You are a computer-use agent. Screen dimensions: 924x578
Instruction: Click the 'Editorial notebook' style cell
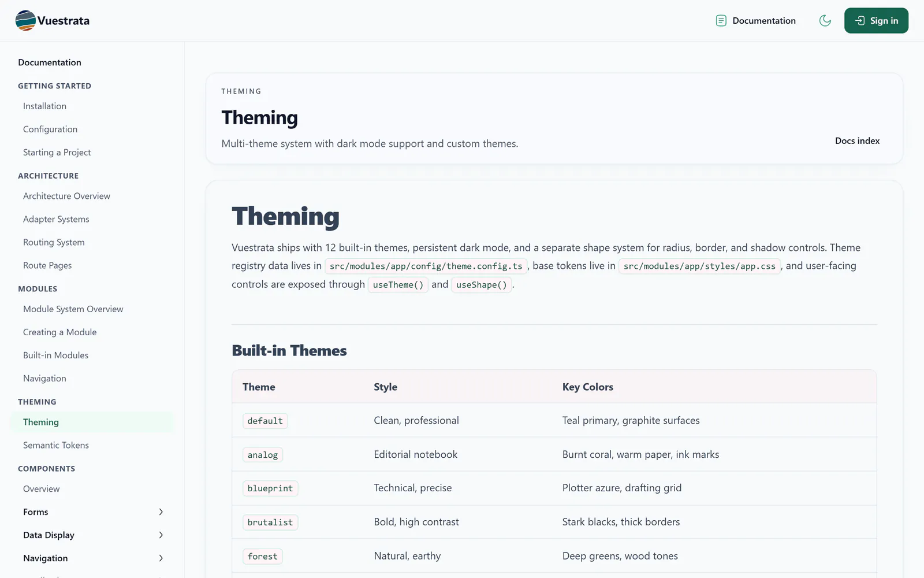(416, 455)
